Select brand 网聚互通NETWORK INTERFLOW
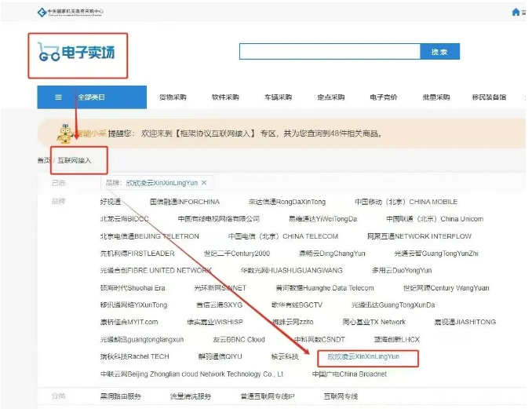This screenshot has width=532, height=409. click(x=419, y=236)
